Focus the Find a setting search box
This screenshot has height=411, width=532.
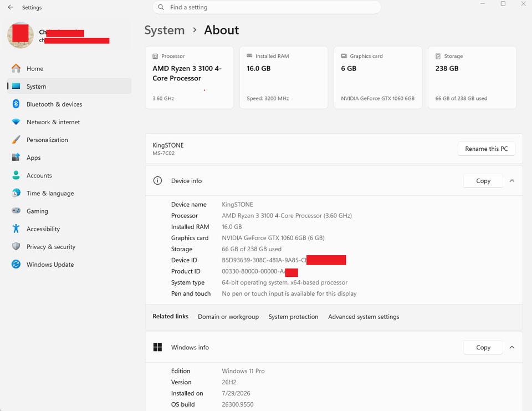point(267,7)
